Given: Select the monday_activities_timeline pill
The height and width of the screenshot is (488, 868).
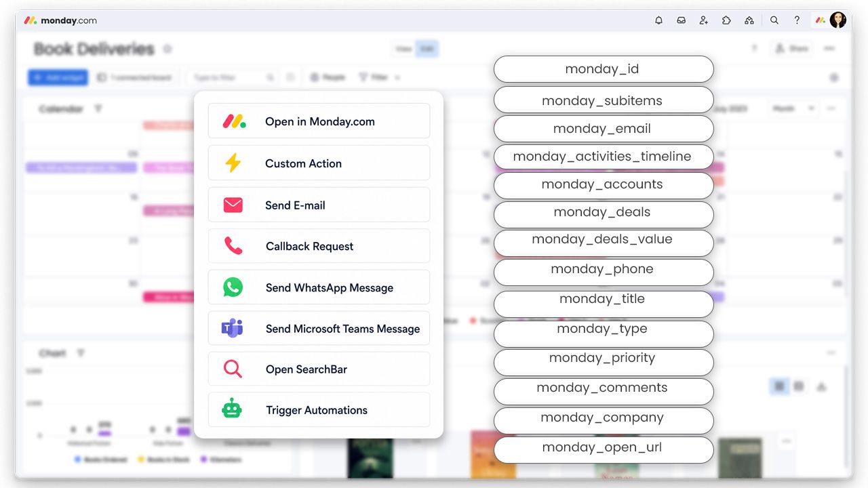Looking at the screenshot, I should point(604,157).
